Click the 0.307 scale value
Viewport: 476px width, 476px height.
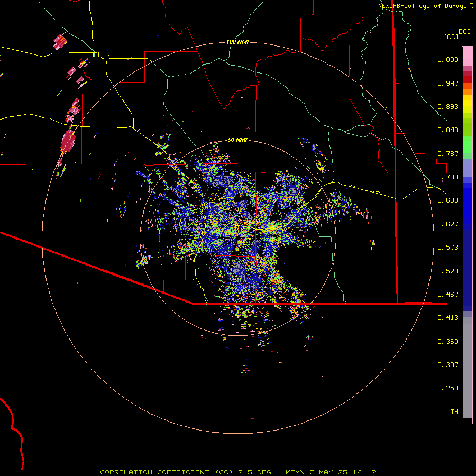click(x=448, y=365)
